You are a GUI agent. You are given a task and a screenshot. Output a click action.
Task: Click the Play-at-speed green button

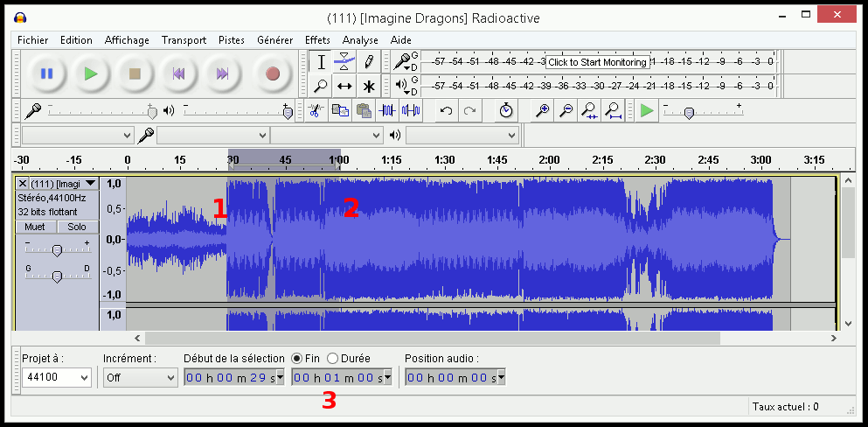[646, 111]
